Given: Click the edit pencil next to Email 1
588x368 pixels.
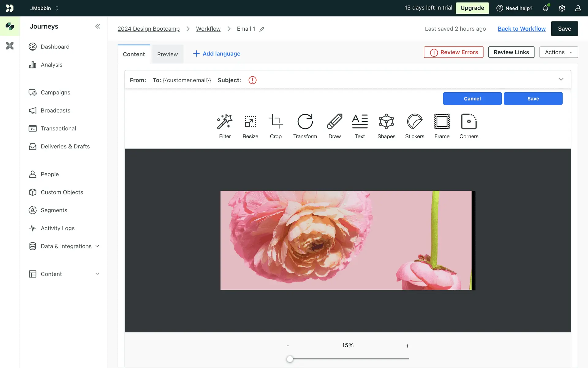Looking at the screenshot, I should (x=262, y=29).
